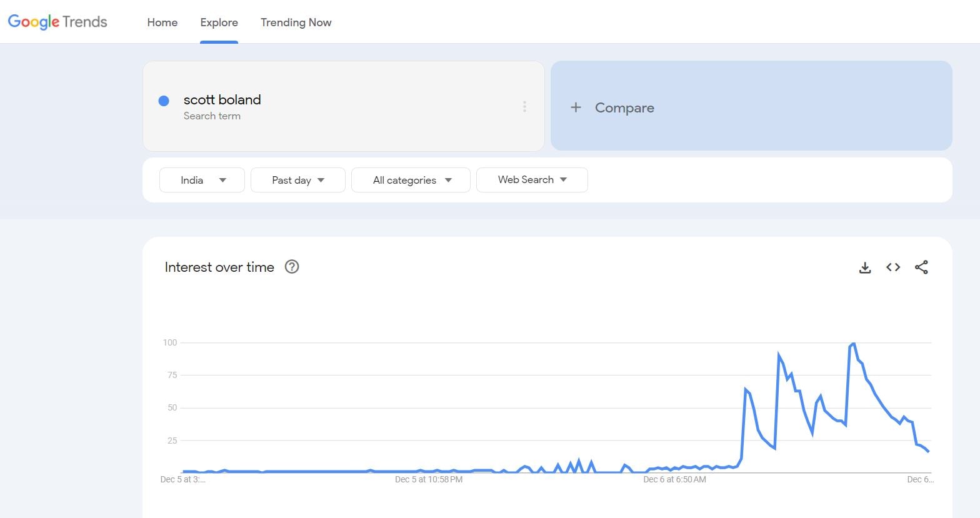The height and width of the screenshot is (518, 980).
Task: Go to the Home tab
Action: pos(162,22)
